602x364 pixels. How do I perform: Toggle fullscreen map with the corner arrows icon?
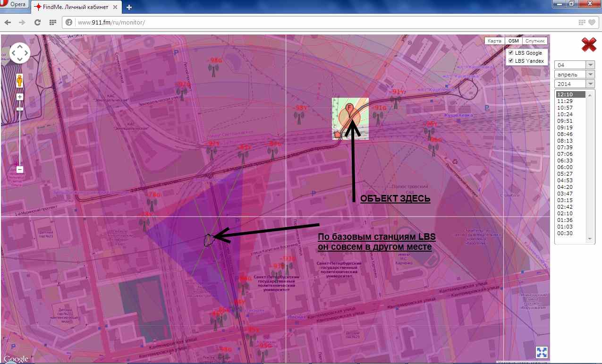click(542, 352)
